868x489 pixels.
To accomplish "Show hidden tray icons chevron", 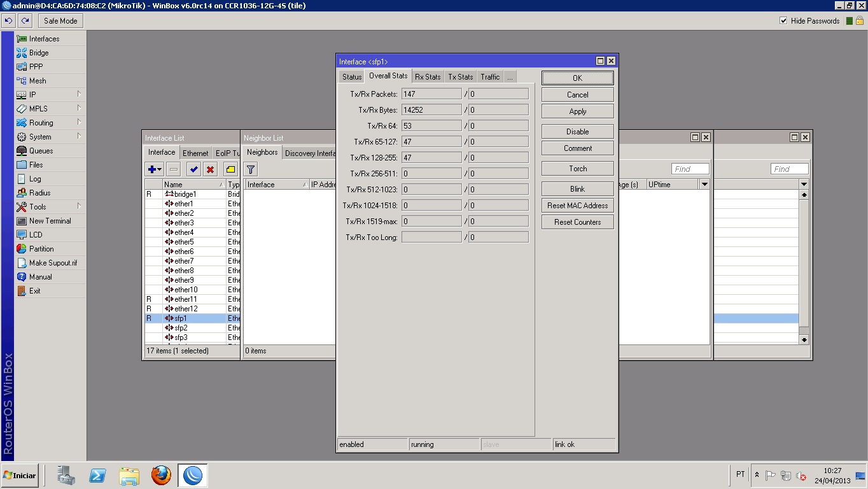I will point(757,475).
